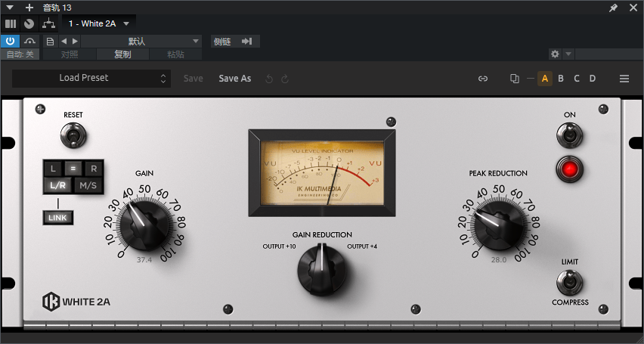Click the meter mode selector knob

(x=322, y=269)
